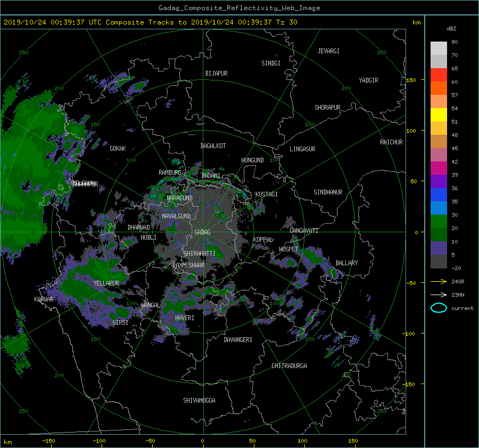Click the RAICHUR city label

point(391,142)
